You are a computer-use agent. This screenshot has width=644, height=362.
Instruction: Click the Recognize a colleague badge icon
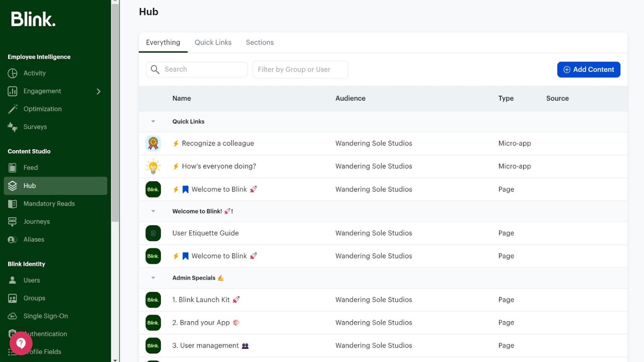(153, 143)
